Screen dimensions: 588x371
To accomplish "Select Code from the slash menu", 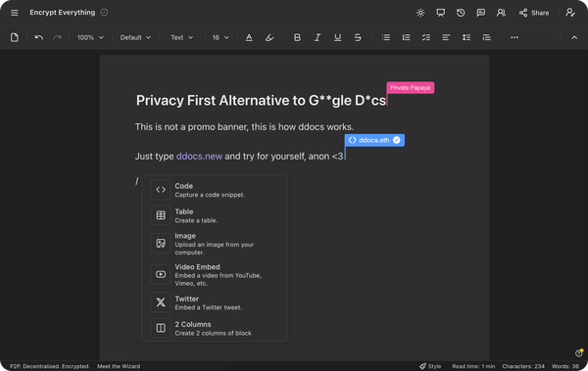I will 214,190.
